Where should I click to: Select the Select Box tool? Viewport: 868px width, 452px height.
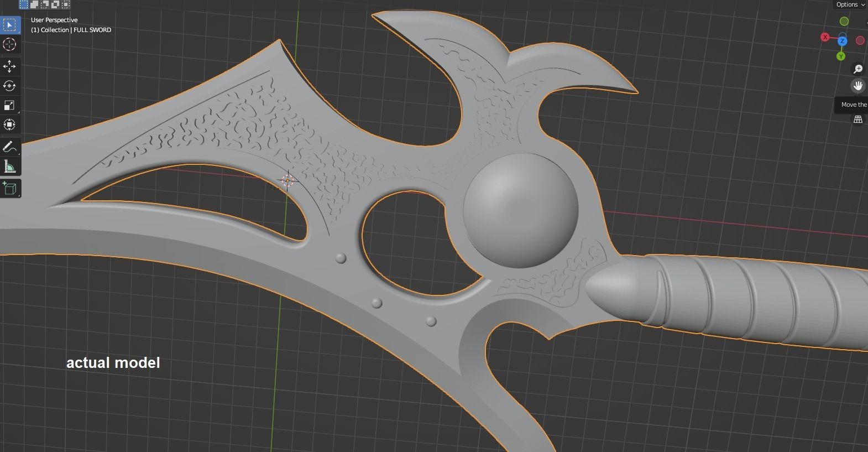pos(9,25)
